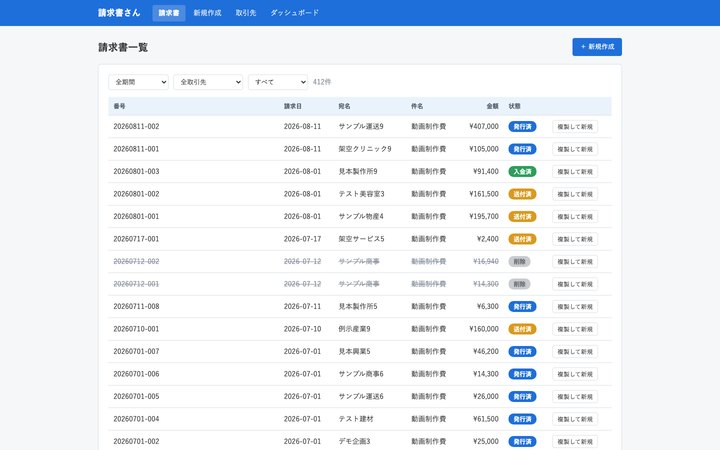Select struck-through invoice 20260712-001
This screenshot has height=450, width=720.
pos(136,284)
